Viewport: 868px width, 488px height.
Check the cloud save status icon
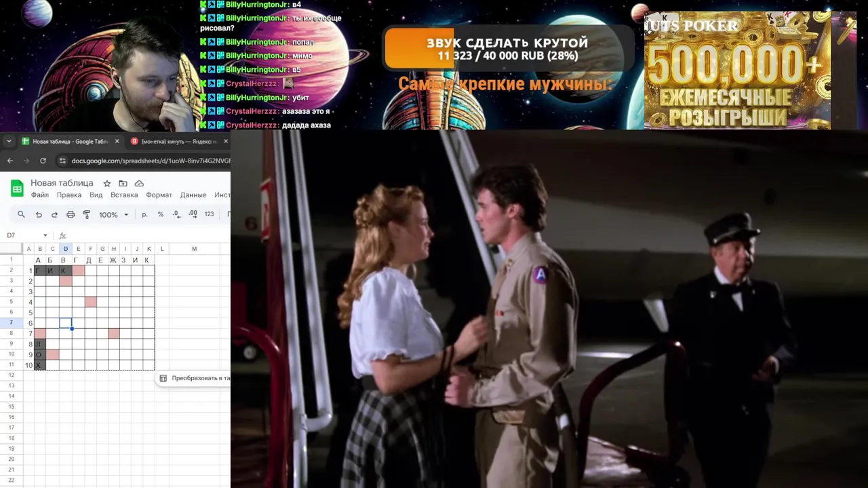pos(139,184)
